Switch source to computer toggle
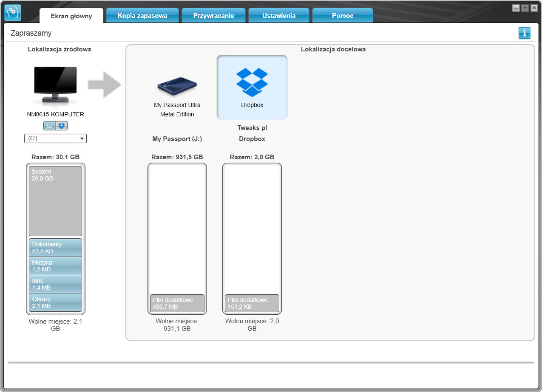542x392 pixels. tap(50, 126)
